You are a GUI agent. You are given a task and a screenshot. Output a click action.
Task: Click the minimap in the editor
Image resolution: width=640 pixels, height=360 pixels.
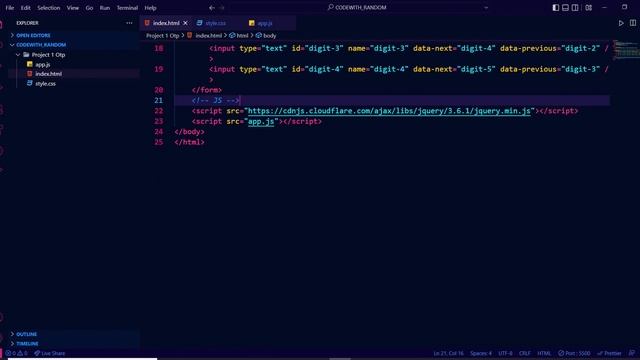tap(626, 49)
